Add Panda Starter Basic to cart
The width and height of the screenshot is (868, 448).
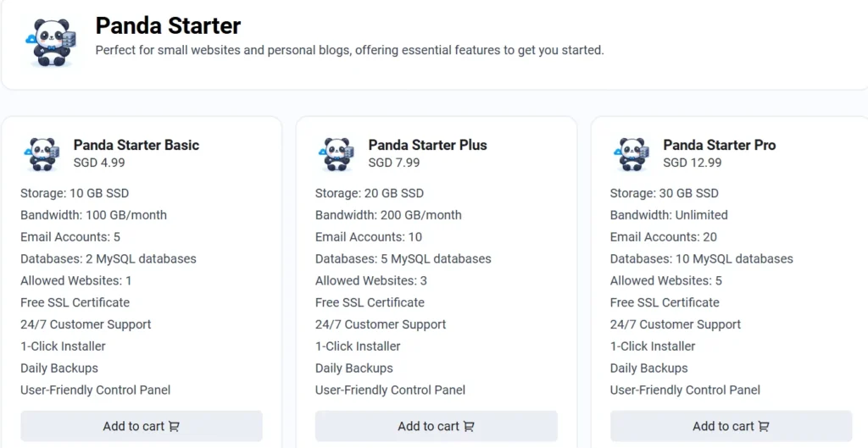pyautogui.click(x=142, y=426)
